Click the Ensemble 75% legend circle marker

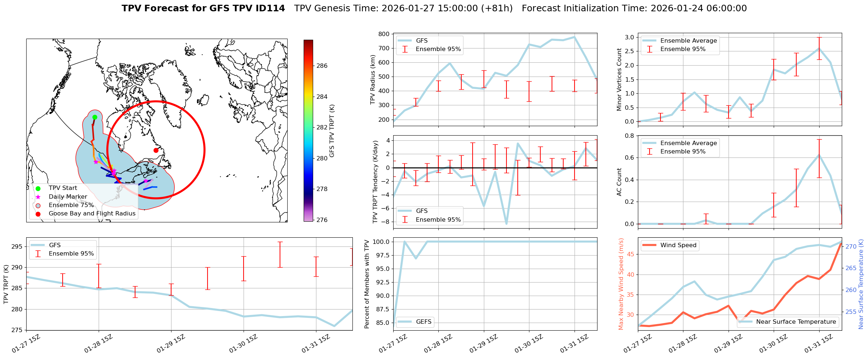tap(38, 205)
